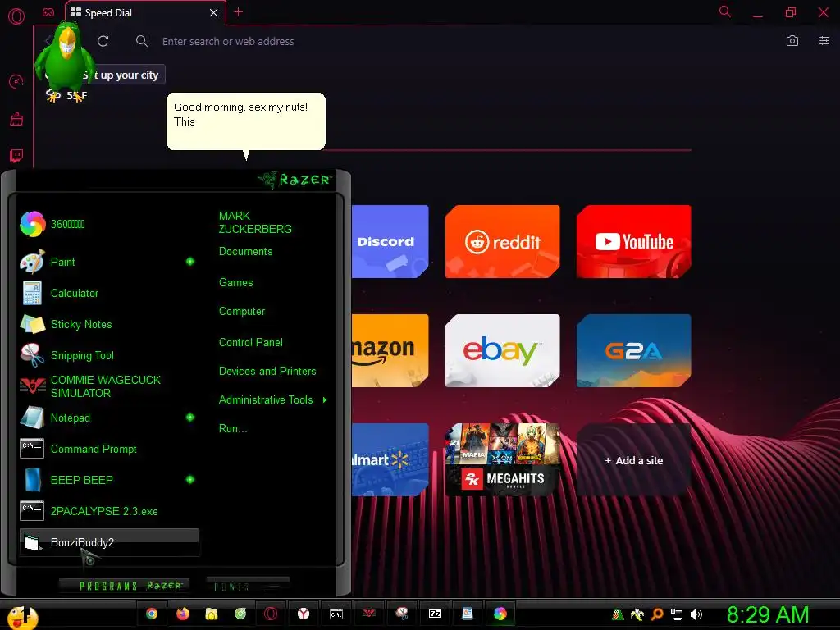The height and width of the screenshot is (630, 840).
Task: Open Firefox from the taskbar
Action: (x=183, y=614)
